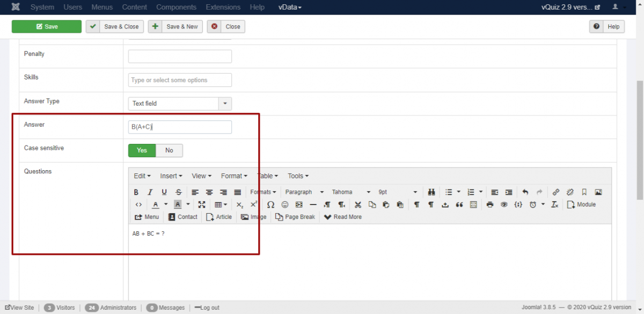Click the undo arrow in the editor

(525, 192)
